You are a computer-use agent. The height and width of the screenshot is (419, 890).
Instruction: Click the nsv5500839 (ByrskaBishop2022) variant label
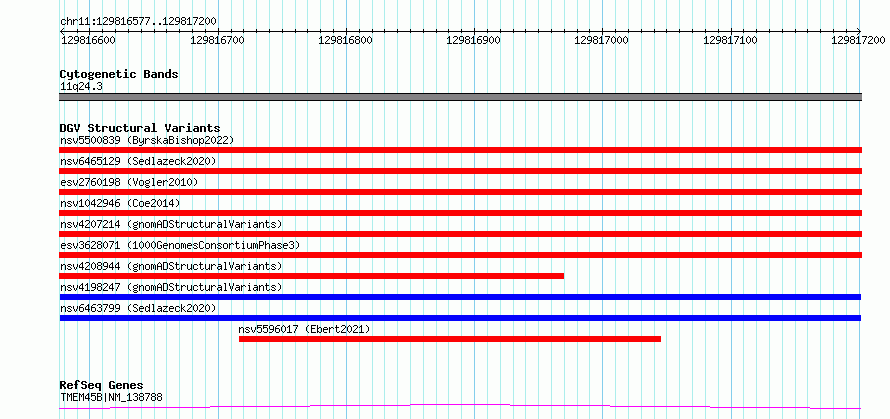pyautogui.click(x=147, y=140)
